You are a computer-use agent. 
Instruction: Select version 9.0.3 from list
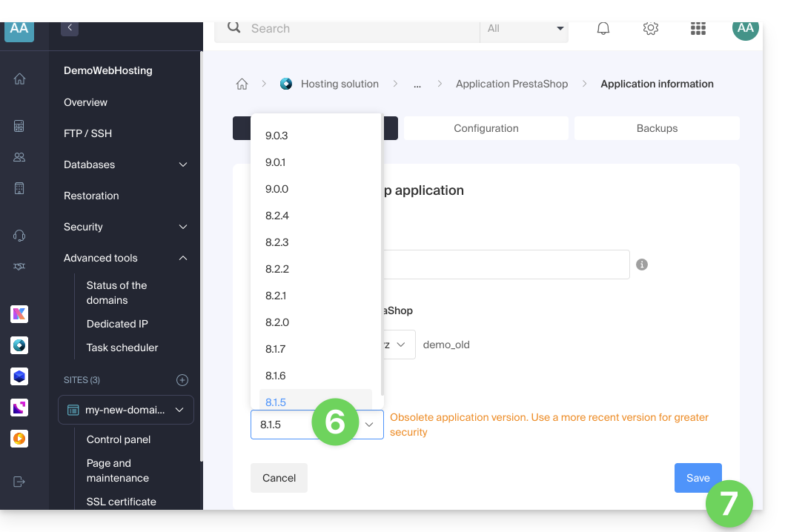pos(276,136)
